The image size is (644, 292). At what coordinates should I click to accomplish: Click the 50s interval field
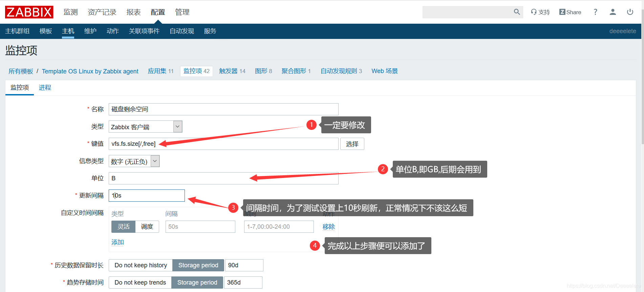tap(200, 227)
